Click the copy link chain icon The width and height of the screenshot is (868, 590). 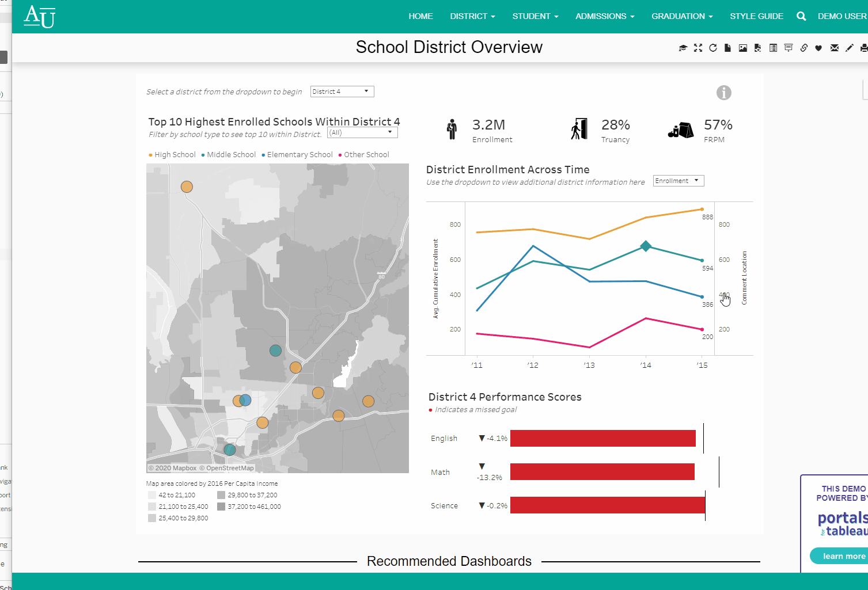803,48
